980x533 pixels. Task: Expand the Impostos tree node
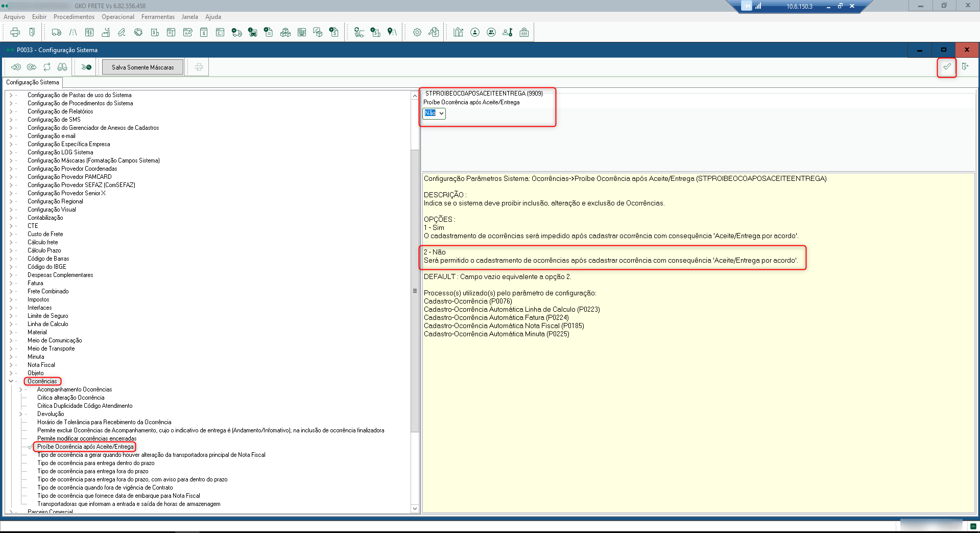tap(11, 299)
